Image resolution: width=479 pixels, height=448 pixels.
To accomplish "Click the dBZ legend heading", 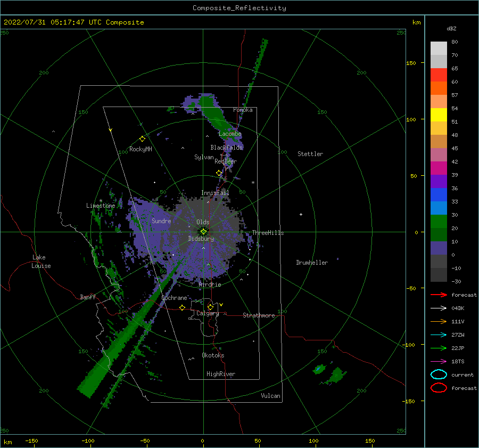I will (451, 28).
